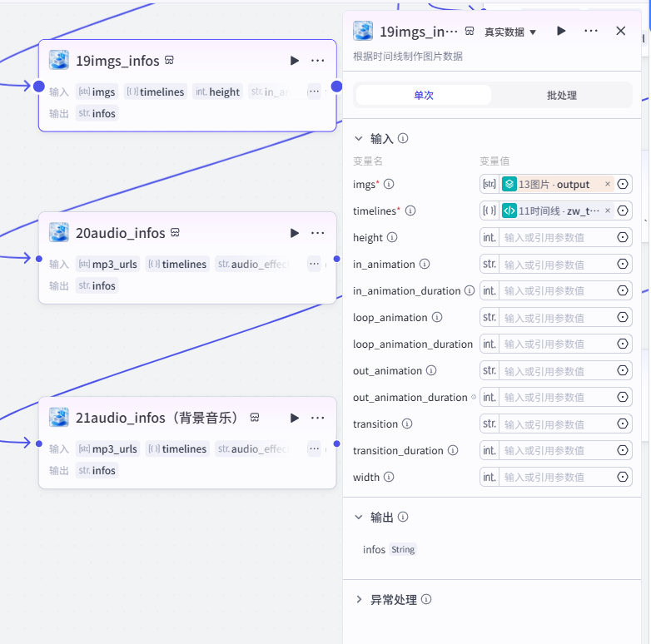This screenshot has height=644, width=651.
Task: Show info tooltip for in_animation variable
Action: click(425, 264)
